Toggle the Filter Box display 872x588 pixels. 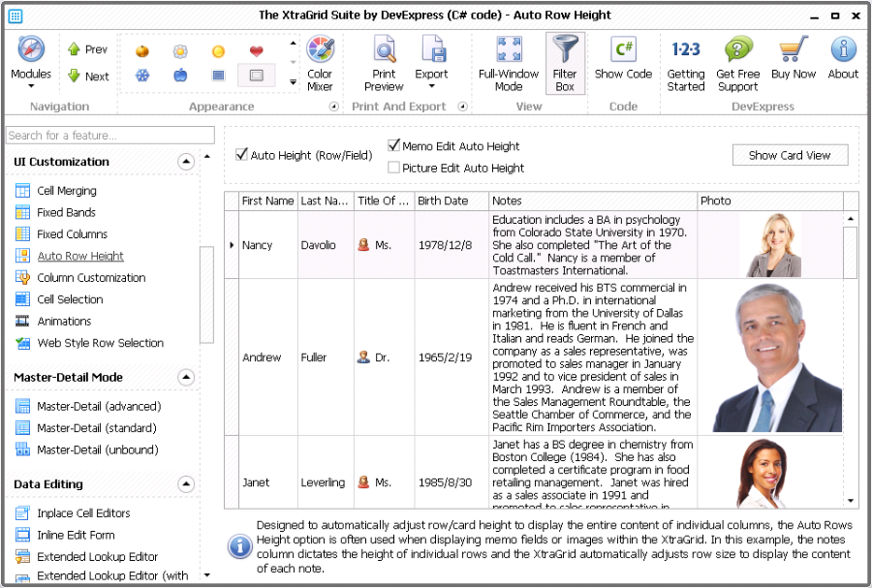565,61
